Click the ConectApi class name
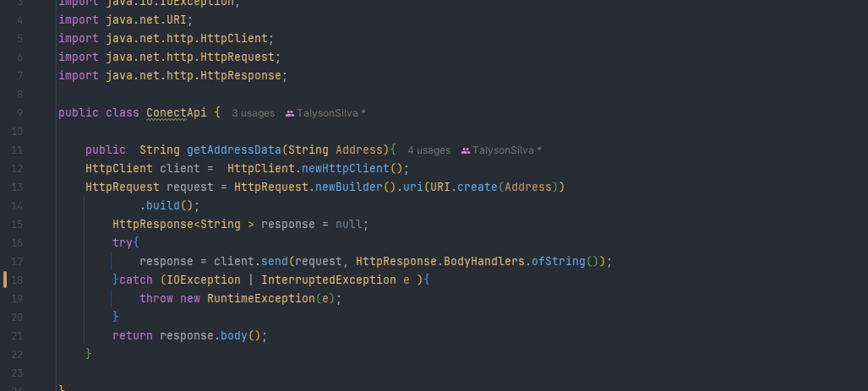The width and height of the screenshot is (868, 391). tap(177, 113)
